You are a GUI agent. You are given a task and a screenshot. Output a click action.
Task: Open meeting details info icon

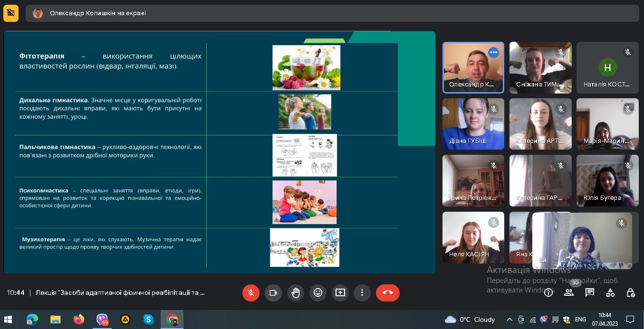click(548, 292)
